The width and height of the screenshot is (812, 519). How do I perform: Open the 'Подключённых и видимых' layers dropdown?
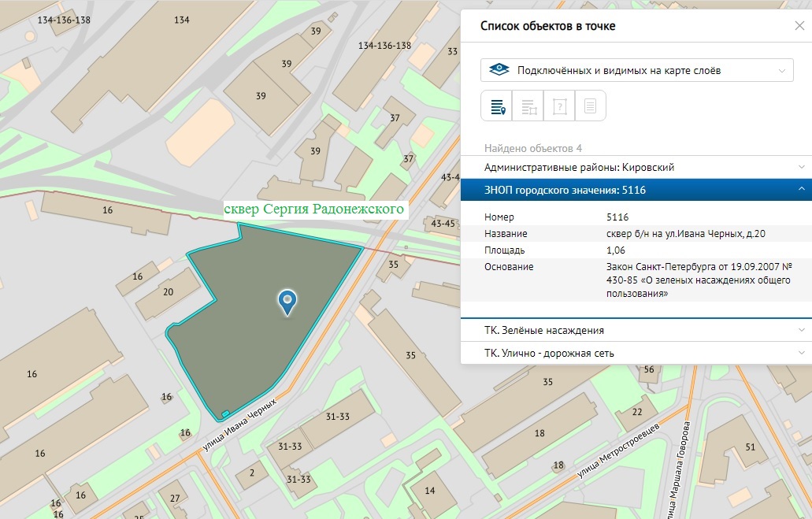(x=637, y=70)
